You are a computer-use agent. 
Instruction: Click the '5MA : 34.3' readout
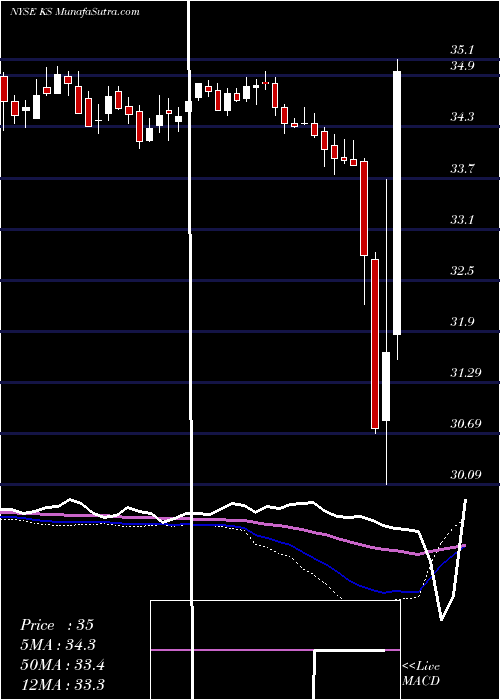point(58,645)
